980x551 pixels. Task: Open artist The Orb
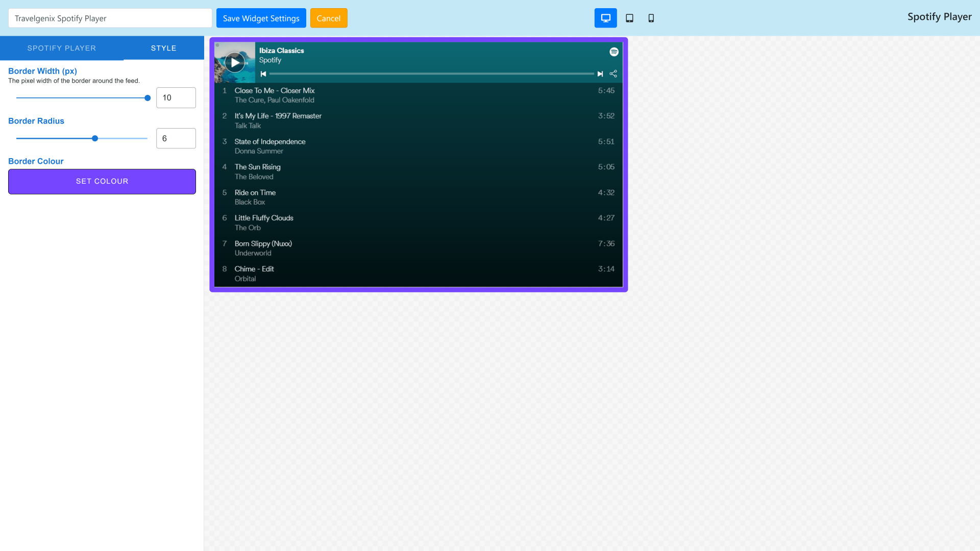248,228
